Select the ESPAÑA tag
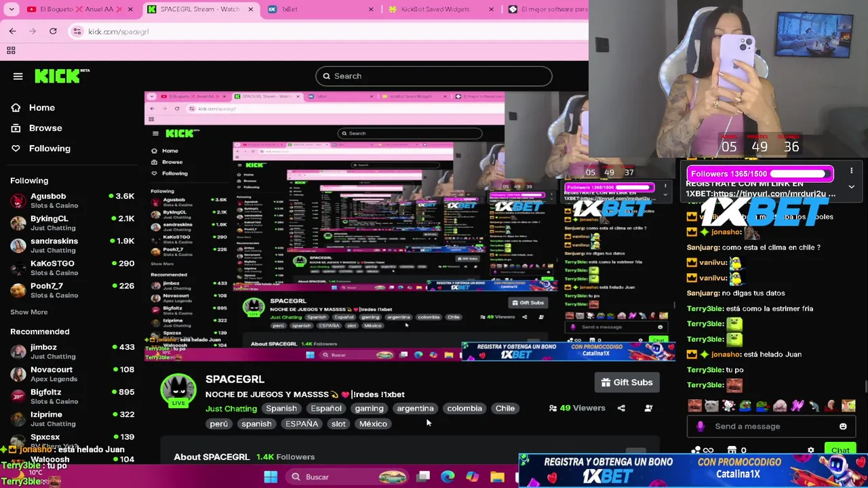This screenshot has width=868, height=488. tap(302, 424)
